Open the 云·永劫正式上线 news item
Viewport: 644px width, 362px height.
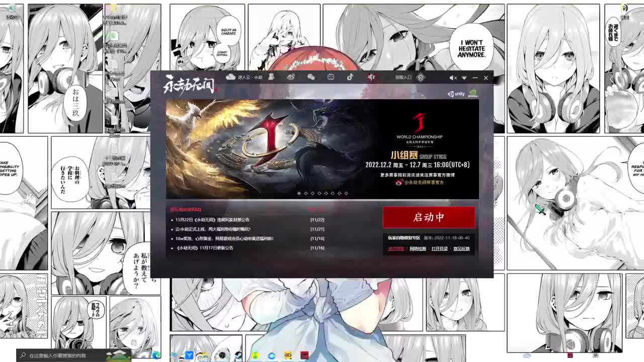(213, 229)
